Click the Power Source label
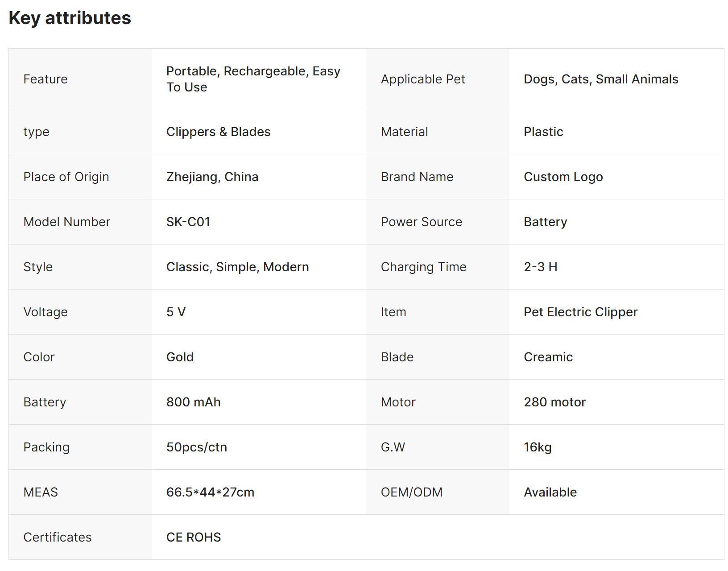This screenshot has height=571, width=728. click(421, 222)
